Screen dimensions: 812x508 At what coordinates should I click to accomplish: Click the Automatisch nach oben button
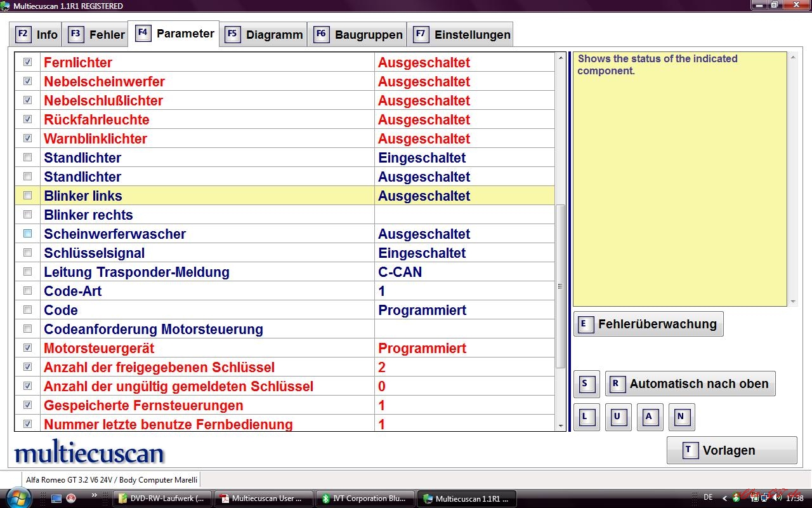[690, 384]
